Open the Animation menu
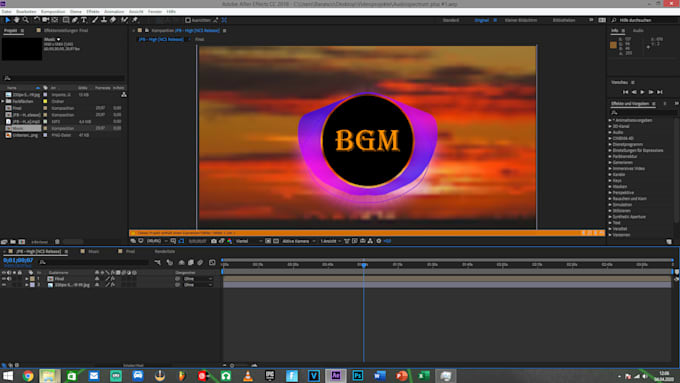The image size is (680, 383). point(114,12)
